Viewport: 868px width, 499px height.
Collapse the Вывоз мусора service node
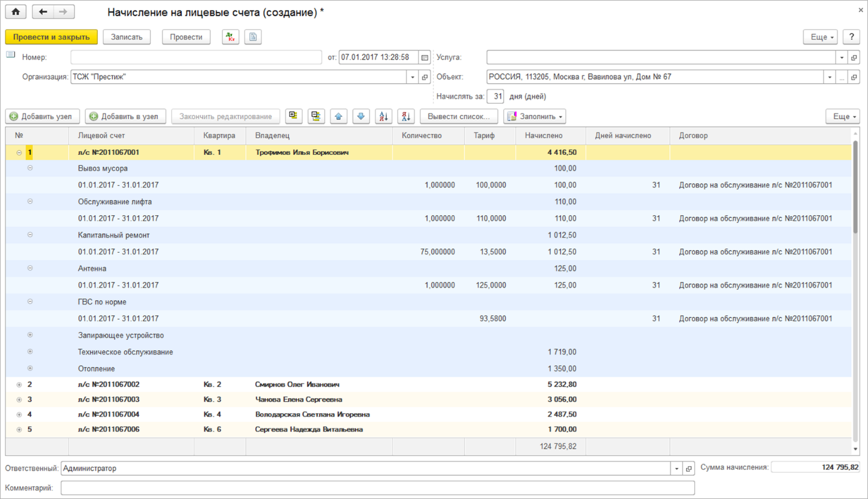tap(30, 168)
